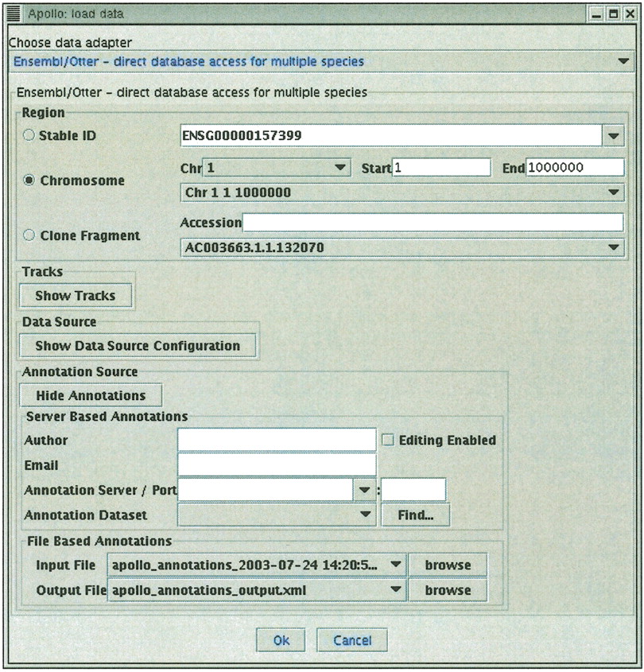This screenshot has height=672, width=644.
Task: Expand the Chr 1 1 1000000 dropdown
Action: 613,192
